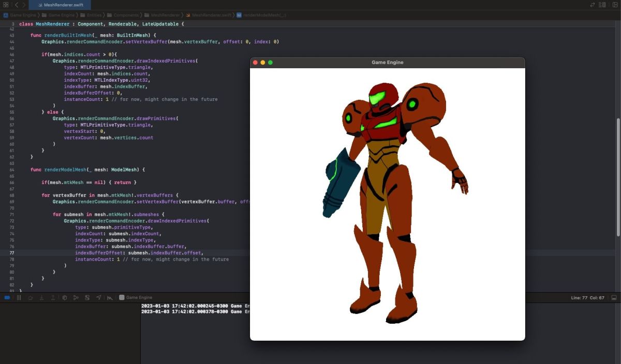This screenshot has height=364, width=621.
Task: Click 'indexBufferOffset: submesh.indexBuffer.offset' line
Action: click(x=139, y=253)
